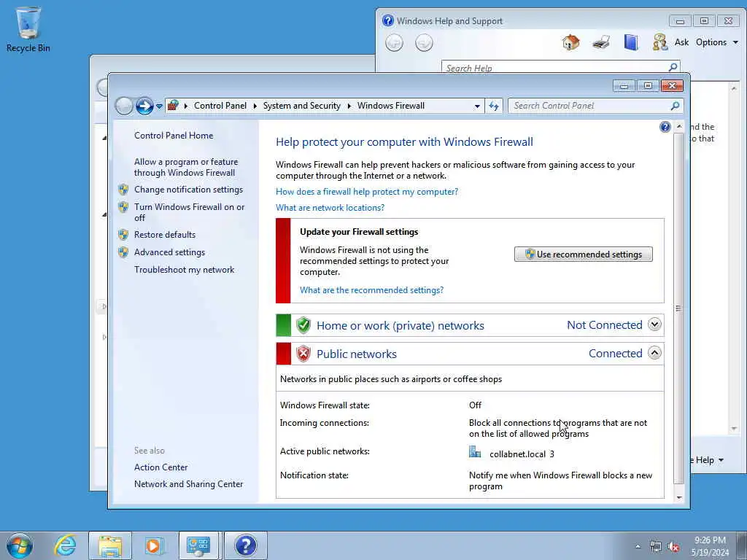Open the dropdown arrow before Control Panel breadcrumb
This screenshot has height=560, width=747.
[x=186, y=106]
